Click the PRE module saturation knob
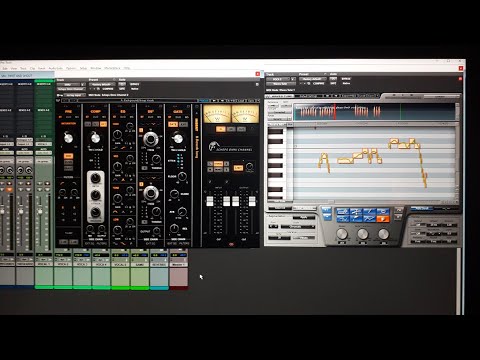Screen dimensions: 480x360 tap(68, 137)
